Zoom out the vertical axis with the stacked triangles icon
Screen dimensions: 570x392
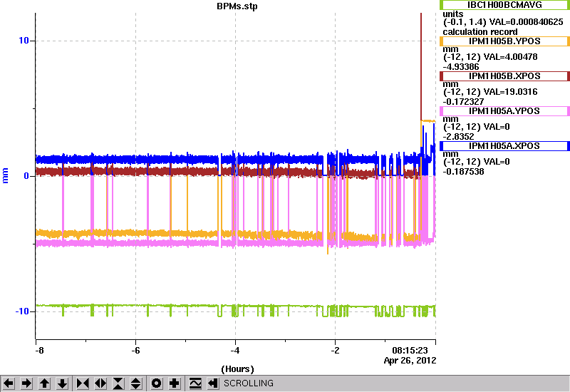[x=136, y=383]
